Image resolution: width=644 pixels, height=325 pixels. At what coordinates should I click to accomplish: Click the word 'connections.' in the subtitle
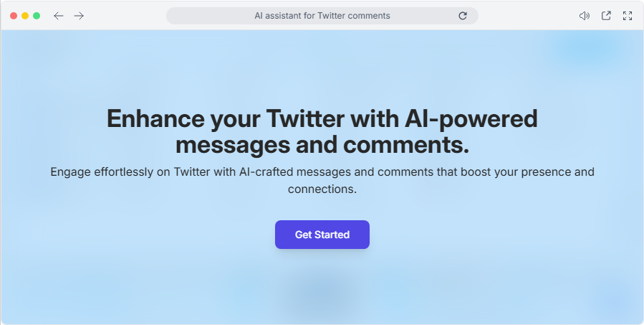322,189
